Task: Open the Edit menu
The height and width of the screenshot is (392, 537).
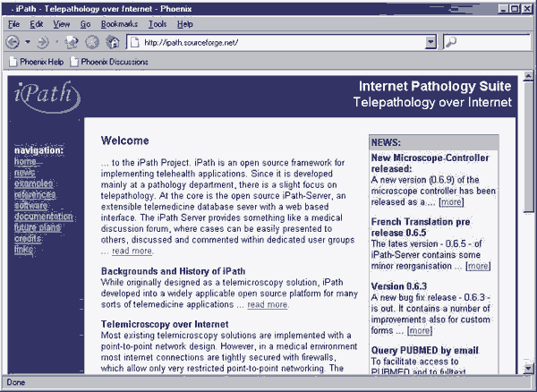Action: [37, 24]
